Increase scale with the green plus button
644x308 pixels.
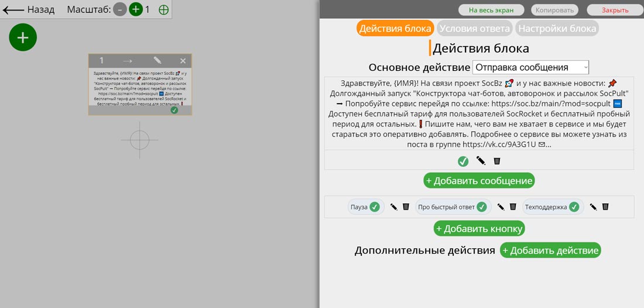point(136,9)
